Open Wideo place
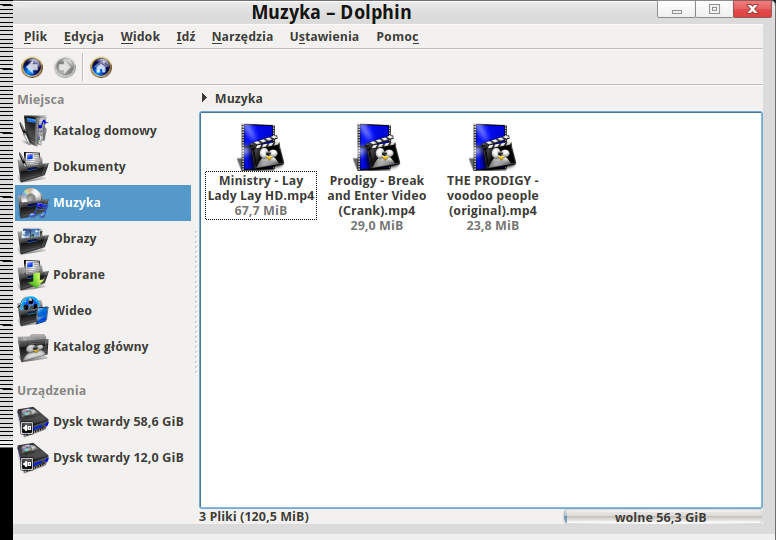The image size is (776, 540). pos(103,311)
